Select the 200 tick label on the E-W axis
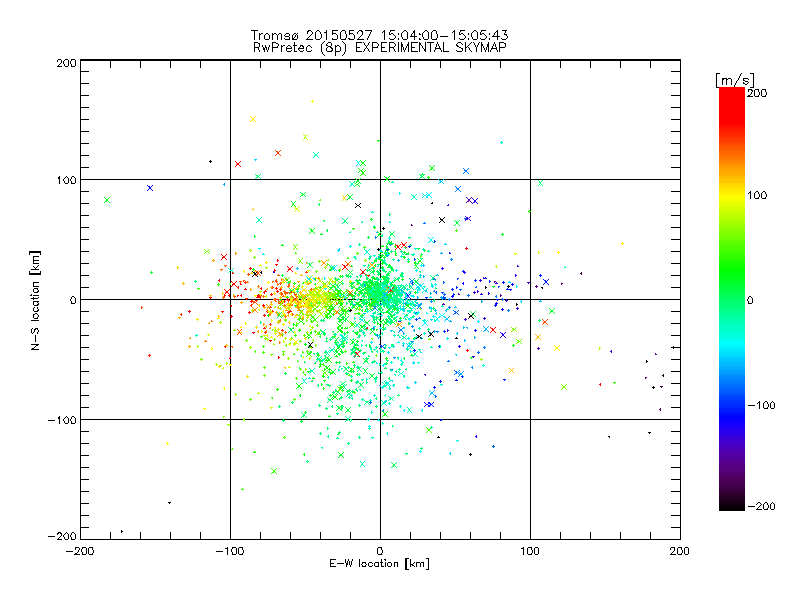Viewport: 800px width, 600px height. [680, 551]
